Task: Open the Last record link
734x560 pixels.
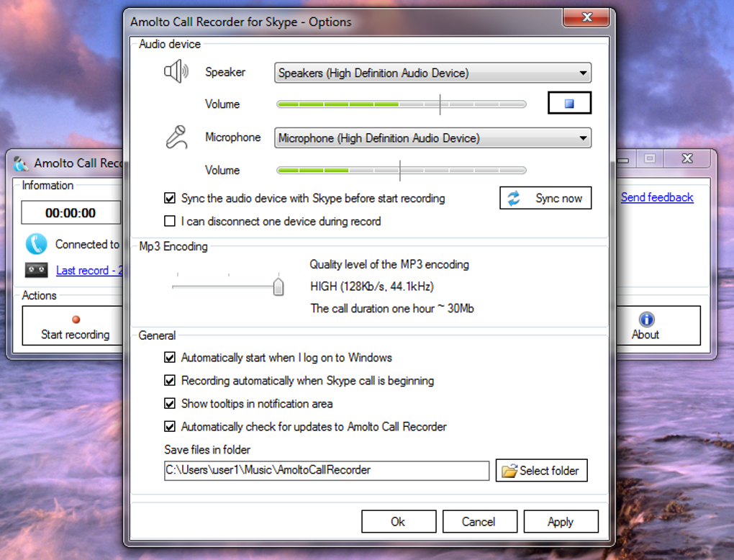Action: 89,270
